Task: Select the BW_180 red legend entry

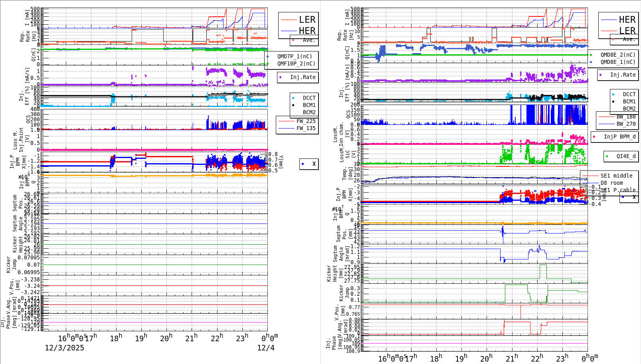Action: [607, 117]
